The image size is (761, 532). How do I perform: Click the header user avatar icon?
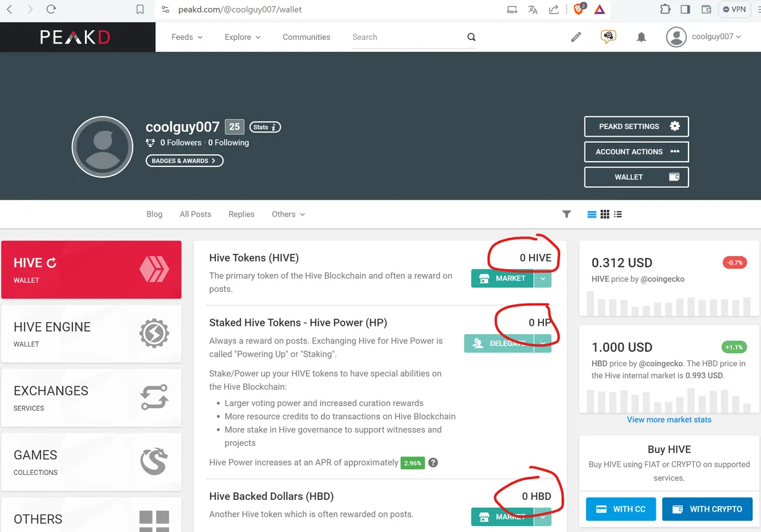676,37
